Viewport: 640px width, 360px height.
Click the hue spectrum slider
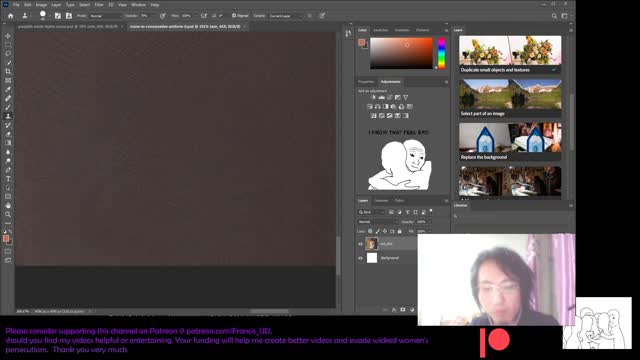[x=441, y=53]
